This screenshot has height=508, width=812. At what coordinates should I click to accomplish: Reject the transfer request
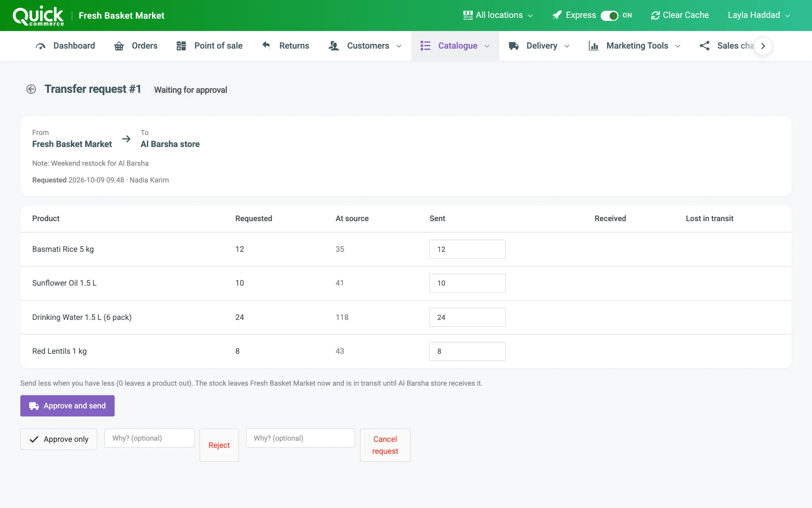[x=219, y=445]
